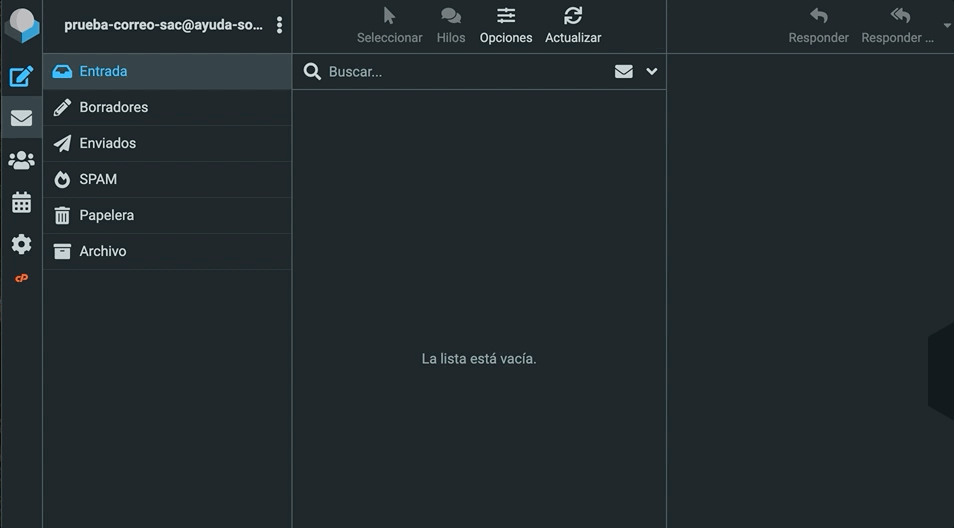Open the SPAM folder

click(x=167, y=179)
